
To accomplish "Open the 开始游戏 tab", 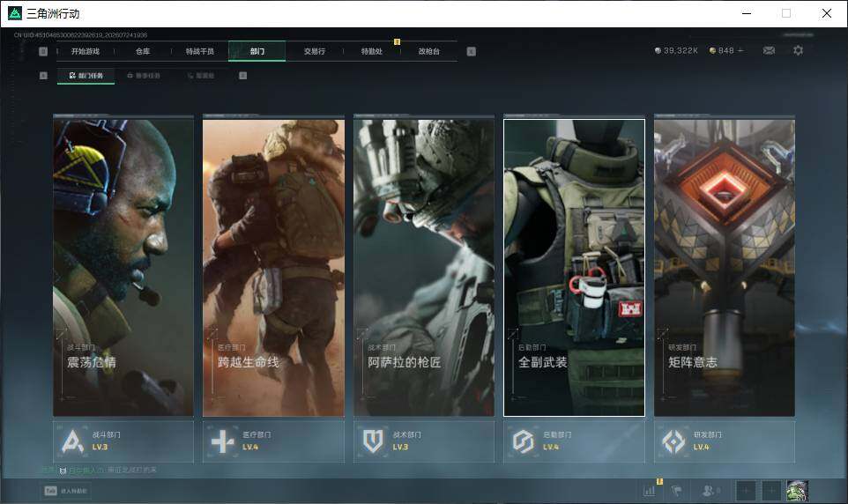I will pyautogui.click(x=86, y=51).
